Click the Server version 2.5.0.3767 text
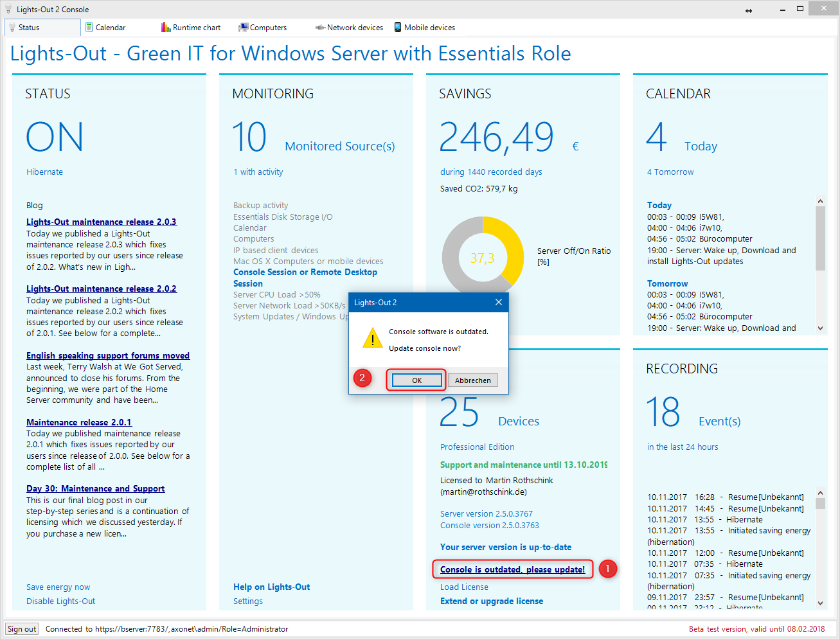Screen dimensions: 840x640 [487, 513]
